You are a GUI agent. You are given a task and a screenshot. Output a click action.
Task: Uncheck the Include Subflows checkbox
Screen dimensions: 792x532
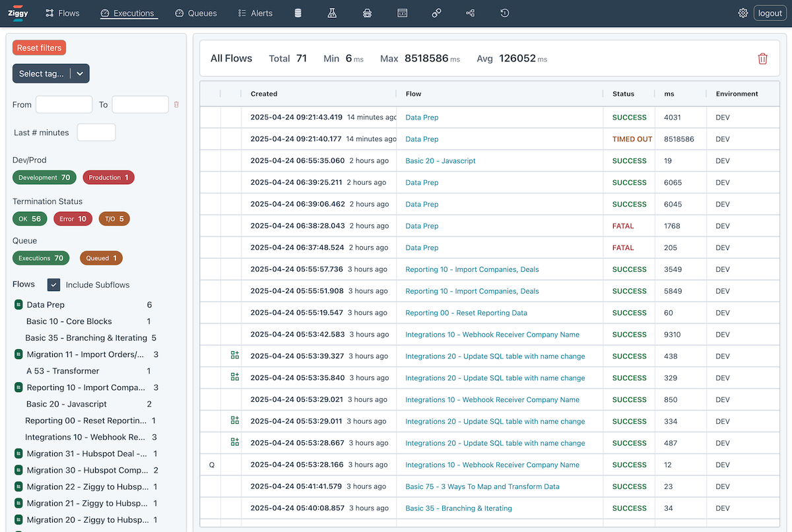point(54,284)
